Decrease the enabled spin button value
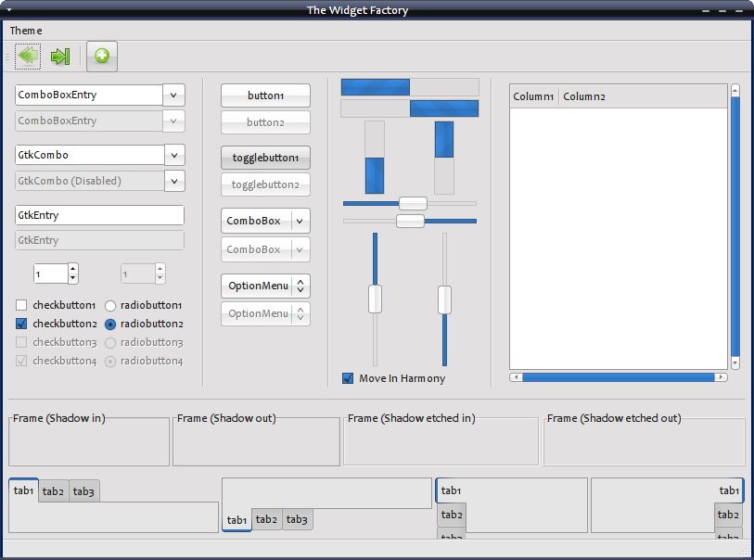Viewport: 754px width, 560px height. [72, 278]
